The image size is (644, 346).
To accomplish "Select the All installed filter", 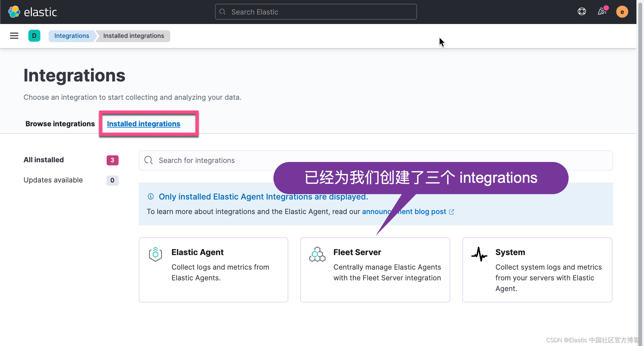I will 44,160.
